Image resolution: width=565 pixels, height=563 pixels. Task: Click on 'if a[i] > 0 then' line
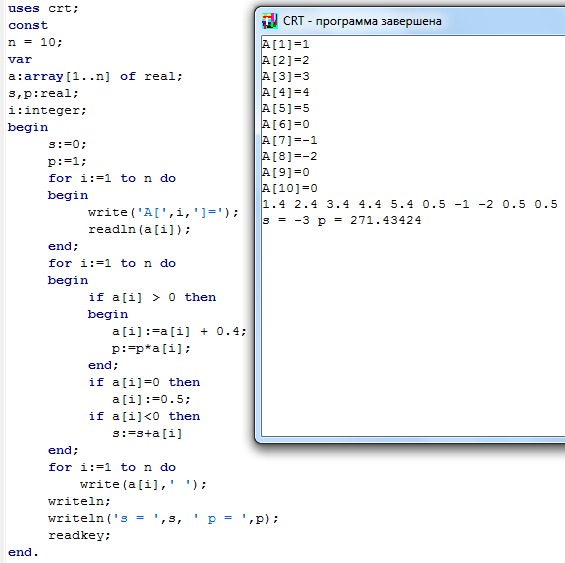point(152,297)
